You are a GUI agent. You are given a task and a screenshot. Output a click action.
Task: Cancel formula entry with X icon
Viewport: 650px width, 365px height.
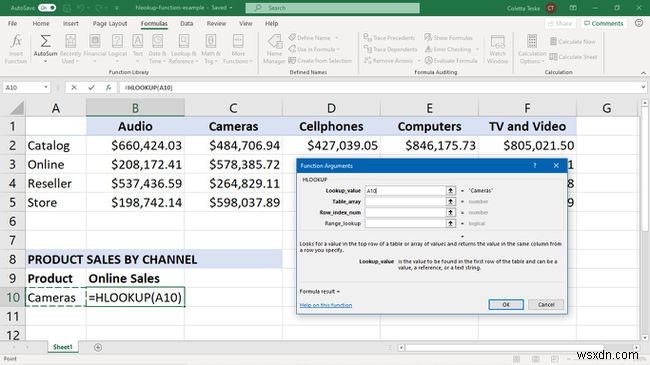coord(74,88)
